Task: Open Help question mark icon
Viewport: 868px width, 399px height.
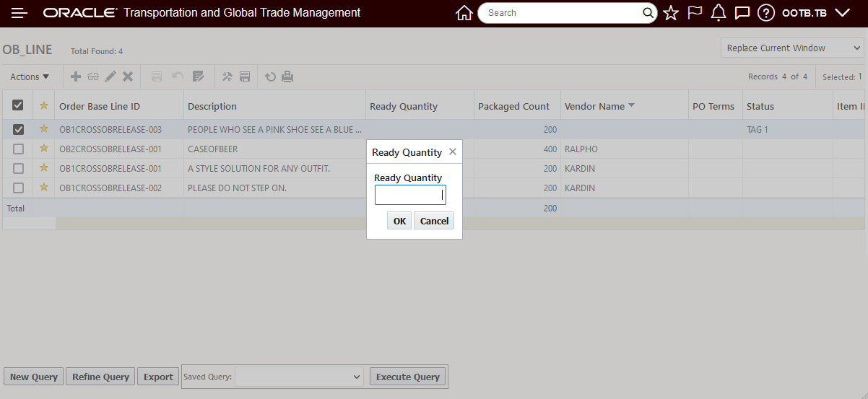Action: coord(766,13)
